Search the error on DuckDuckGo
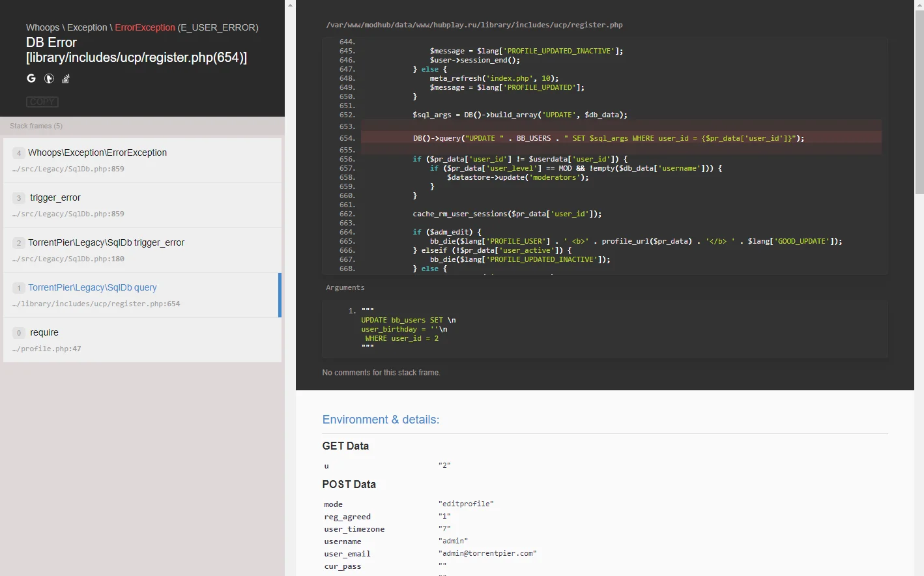 click(49, 78)
